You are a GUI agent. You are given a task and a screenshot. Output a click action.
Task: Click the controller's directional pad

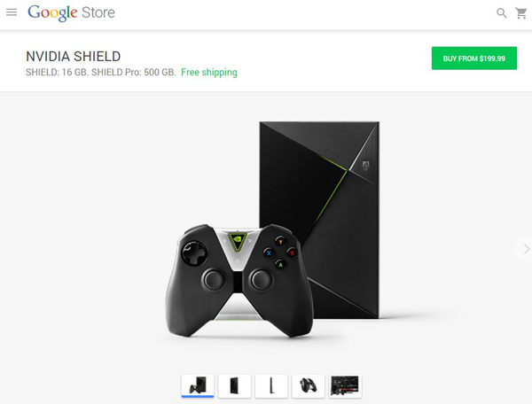[194, 252]
